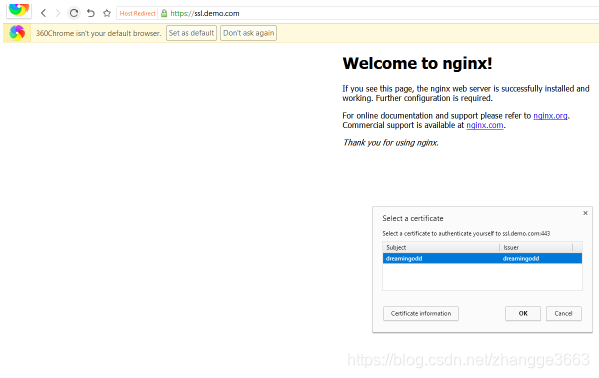Click the Host Redirect label
Image resolution: width=599 pixels, height=378 pixels.
pos(138,13)
